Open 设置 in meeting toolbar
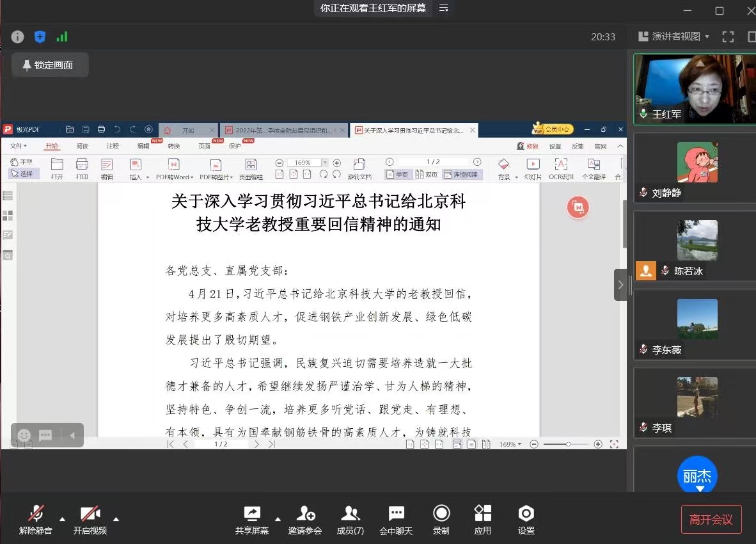The height and width of the screenshot is (544, 756). click(526, 520)
